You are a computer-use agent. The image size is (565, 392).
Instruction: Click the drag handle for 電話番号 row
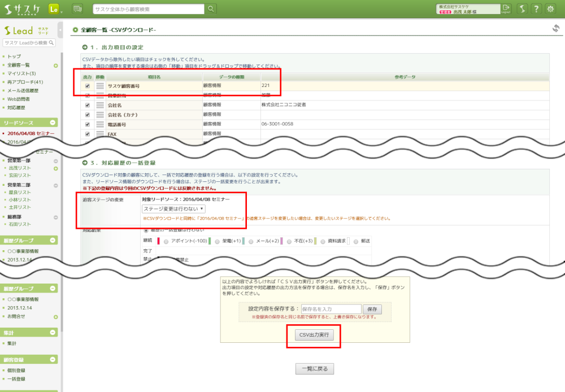pyautogui.click(x=100, y=124)
